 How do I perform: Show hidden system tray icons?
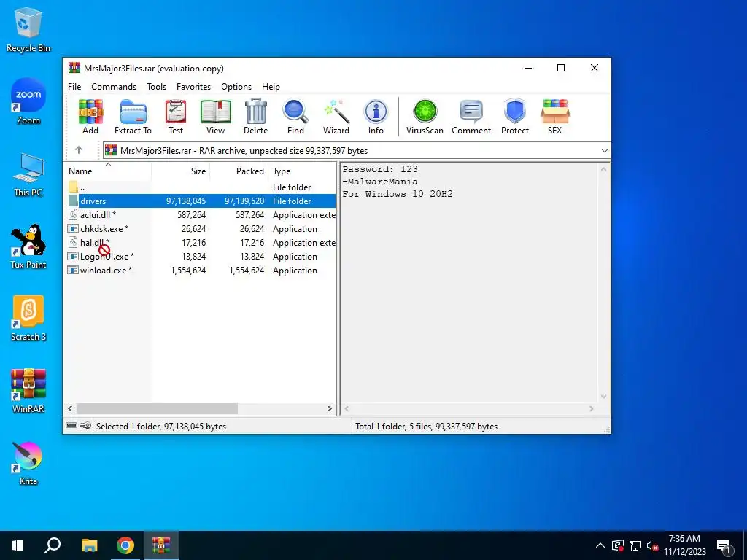600,545
